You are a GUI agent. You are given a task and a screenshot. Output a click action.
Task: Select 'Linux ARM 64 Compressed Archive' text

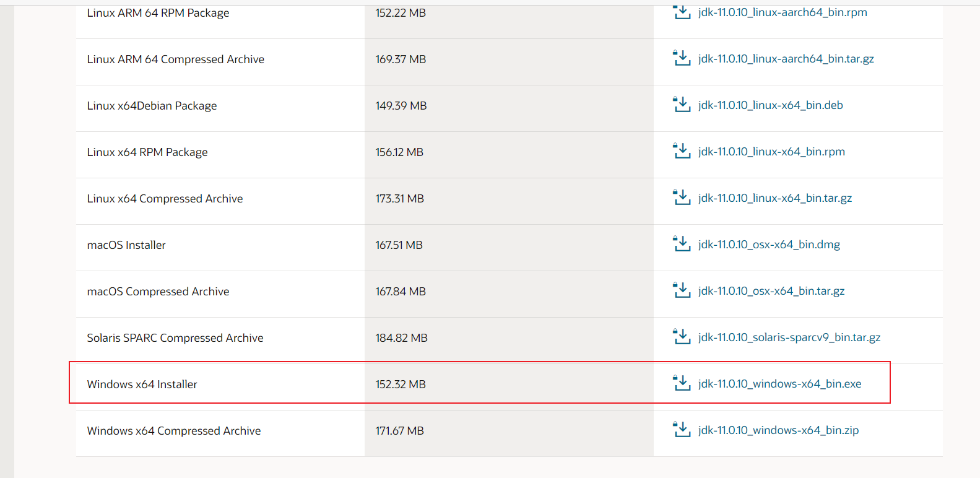pos(176,59)
